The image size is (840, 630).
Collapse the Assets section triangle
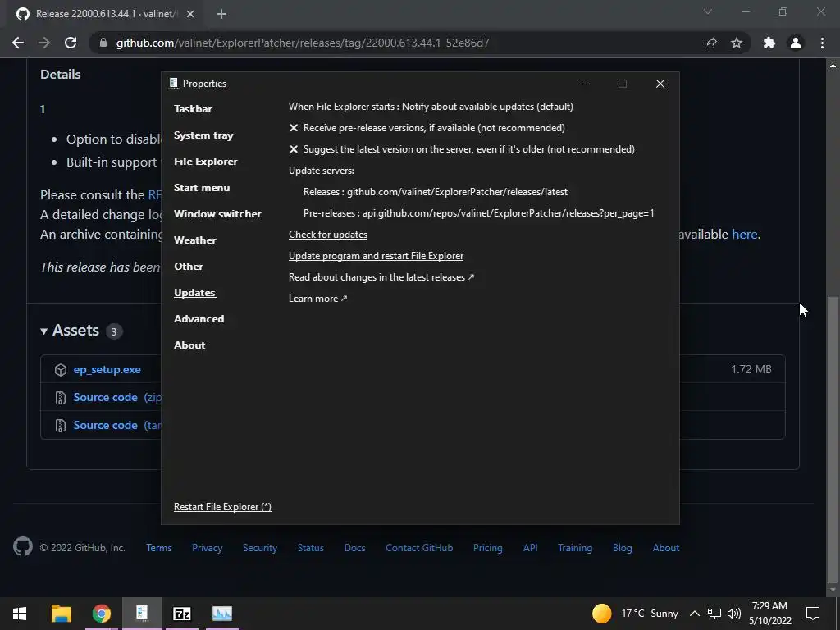click(44, 331)
